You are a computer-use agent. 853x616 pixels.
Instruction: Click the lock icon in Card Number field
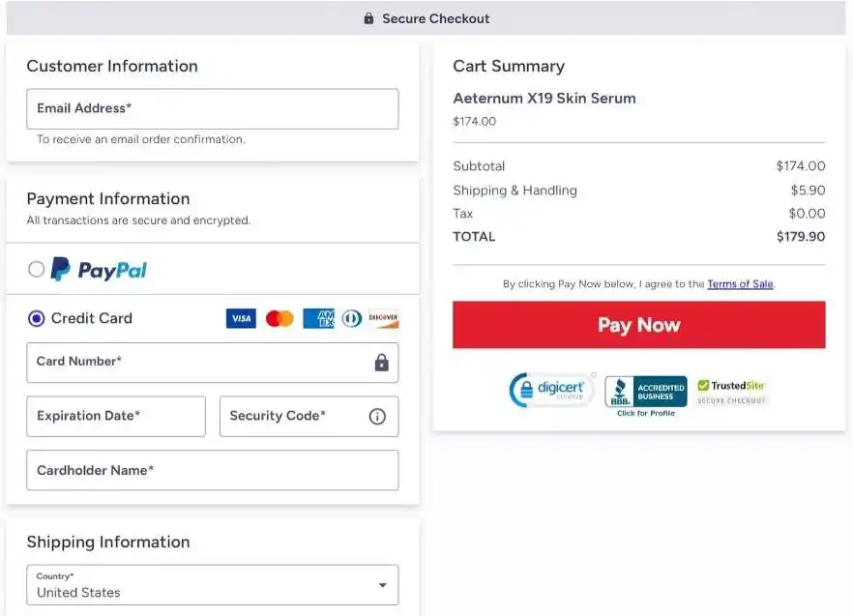pos(381,362)
